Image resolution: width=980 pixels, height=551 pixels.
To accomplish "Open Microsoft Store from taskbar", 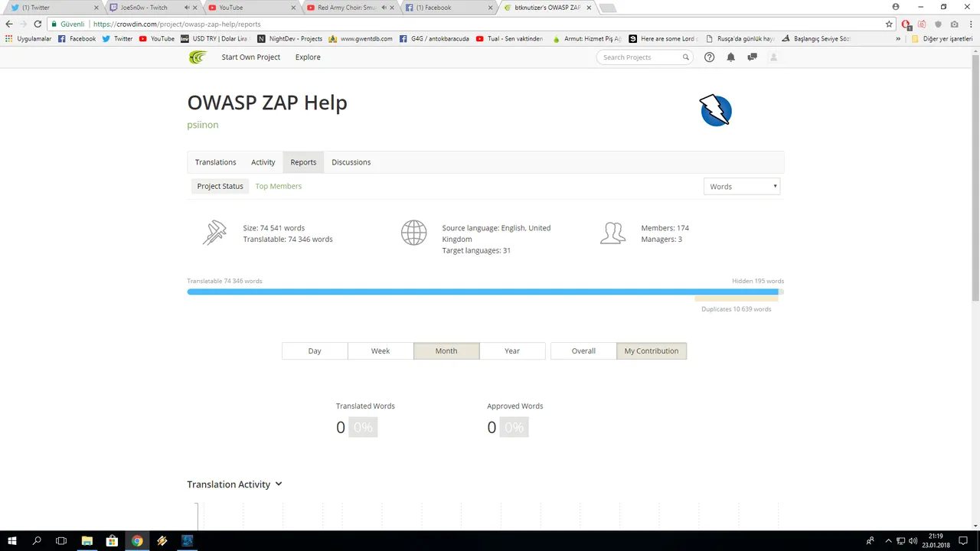I will [x=112, y=541].
